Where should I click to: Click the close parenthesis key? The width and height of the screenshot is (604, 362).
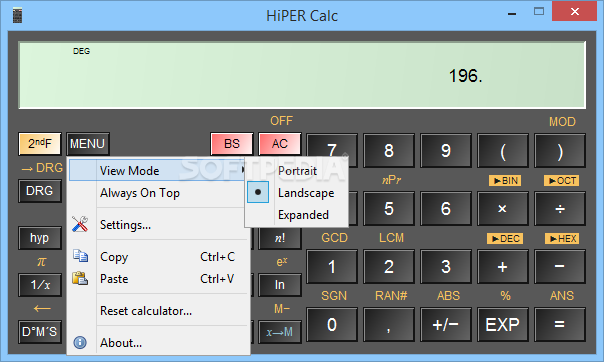560,151
